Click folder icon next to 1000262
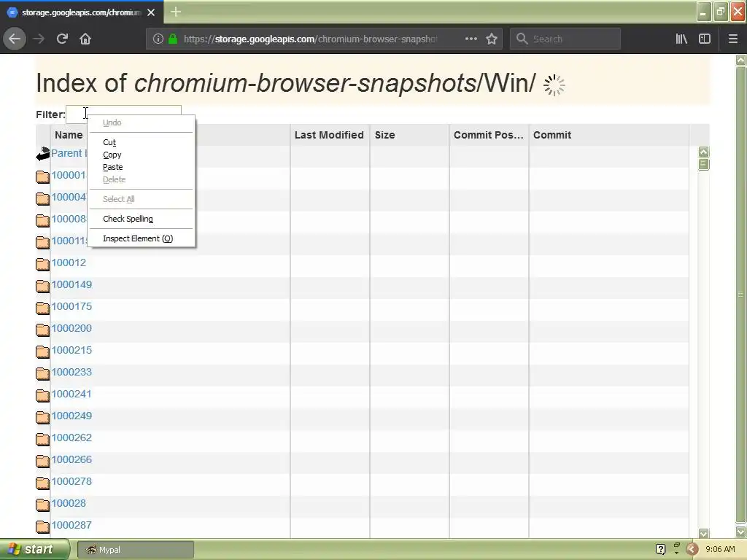The image size is (747, 560). pos(42,439)
